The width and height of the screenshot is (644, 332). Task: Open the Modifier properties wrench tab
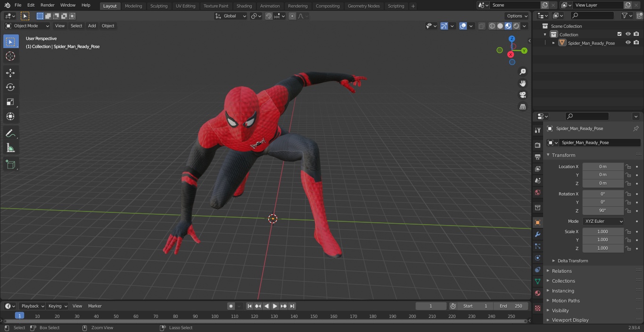click(537, 234)
